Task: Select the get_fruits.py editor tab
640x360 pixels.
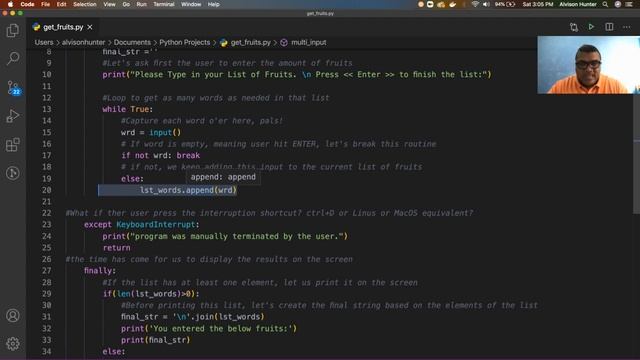Action: pyautogui.click(x=63, y=27)
